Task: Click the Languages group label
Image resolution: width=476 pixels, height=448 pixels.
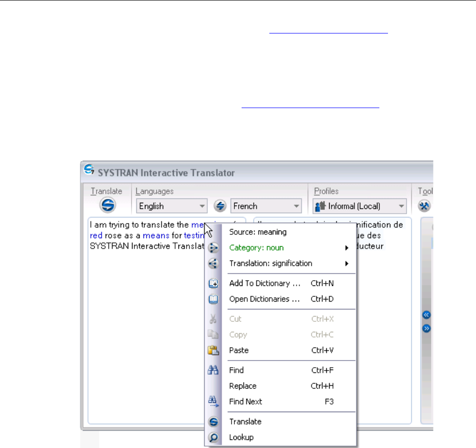Action: click(155, 191)
